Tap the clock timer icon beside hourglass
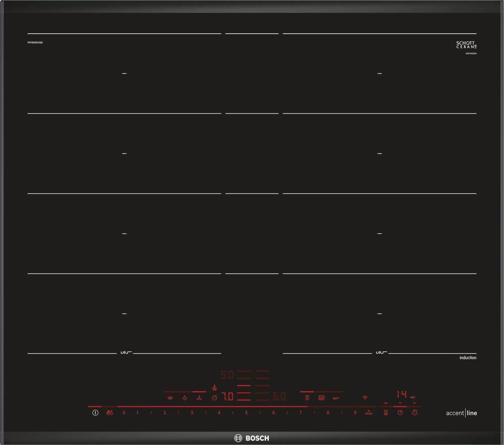Image resolution: width=504 pixels, height=445 pixels. tap(400, 412)
